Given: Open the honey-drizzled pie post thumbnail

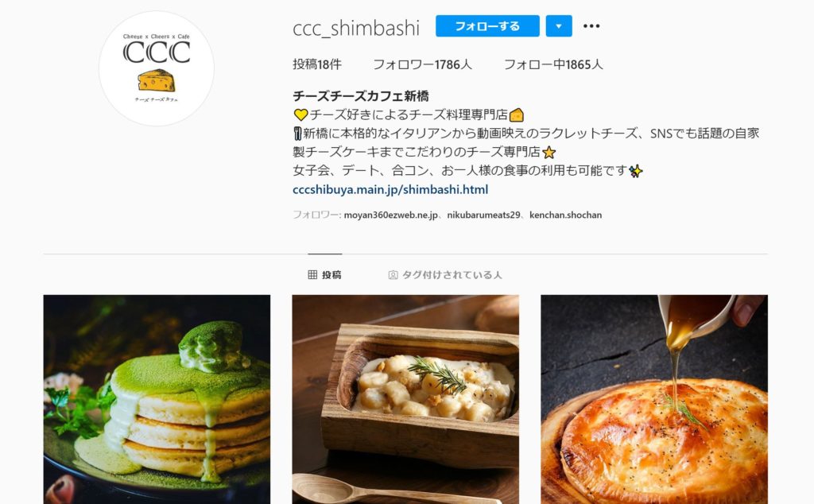Looking at the screenshot, I should [x=654, y=399].
